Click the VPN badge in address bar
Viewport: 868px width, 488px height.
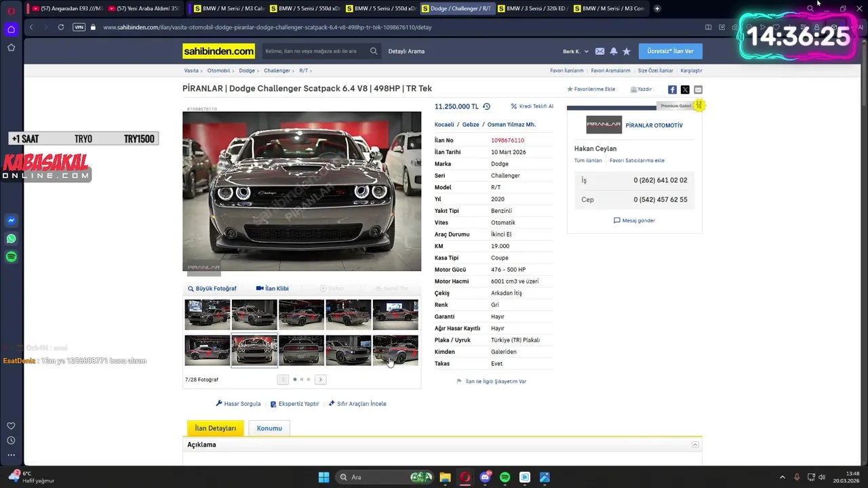79,27
